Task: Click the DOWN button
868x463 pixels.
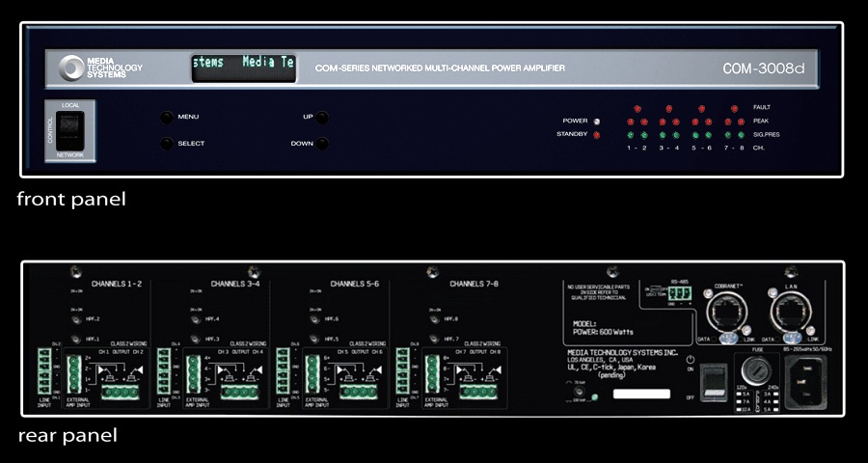Action: [321, 144]
